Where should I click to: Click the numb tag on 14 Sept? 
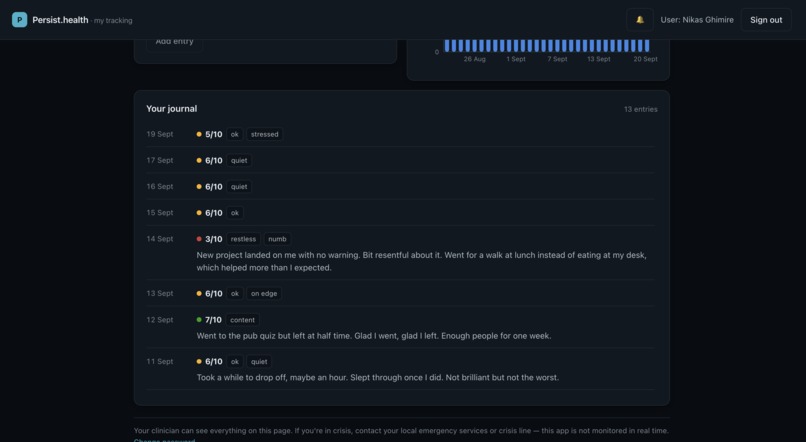278,239
